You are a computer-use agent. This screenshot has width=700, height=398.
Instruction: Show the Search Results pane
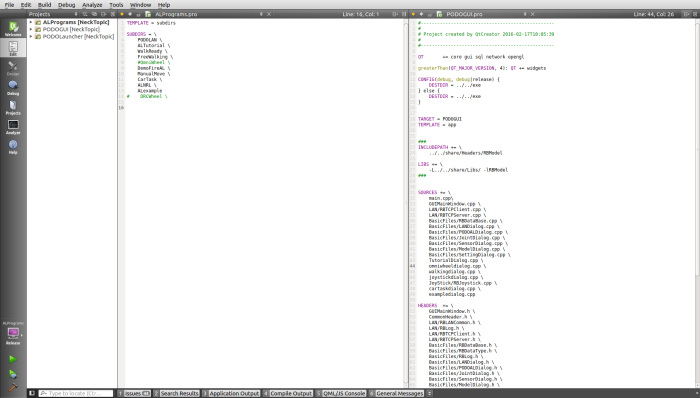click(x=176, y=393)
